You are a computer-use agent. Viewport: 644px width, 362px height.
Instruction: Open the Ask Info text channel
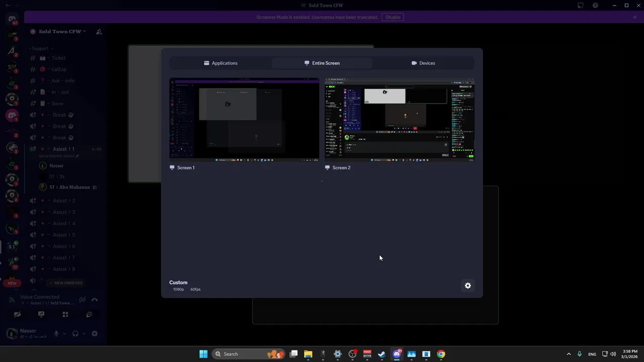pyautogui.click(x=65, y=80)
